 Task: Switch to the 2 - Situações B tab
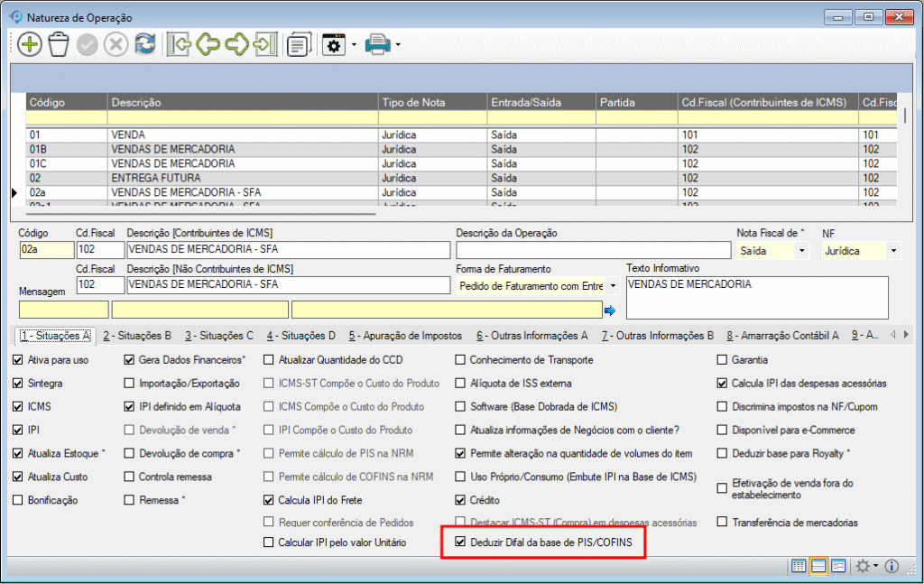click(137, 336)
